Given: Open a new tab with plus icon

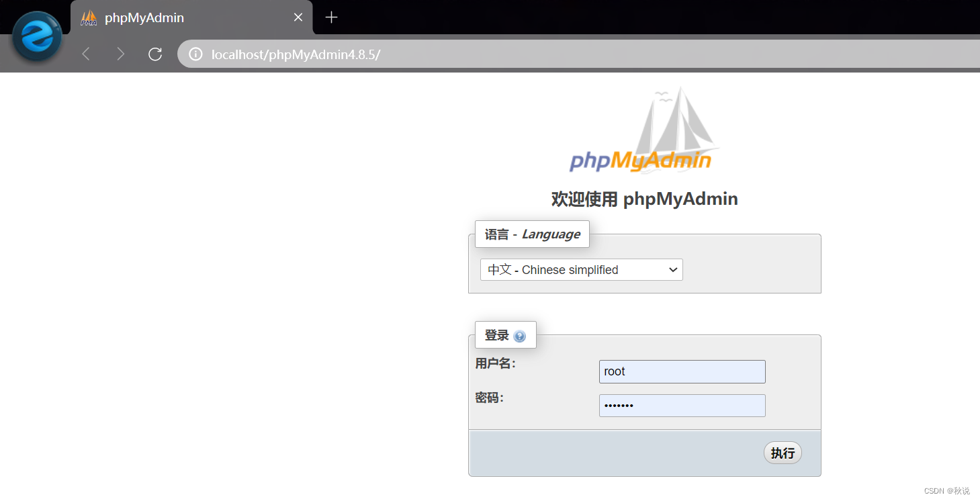Looking at the screenshot, I should click(x=331, y=17).
